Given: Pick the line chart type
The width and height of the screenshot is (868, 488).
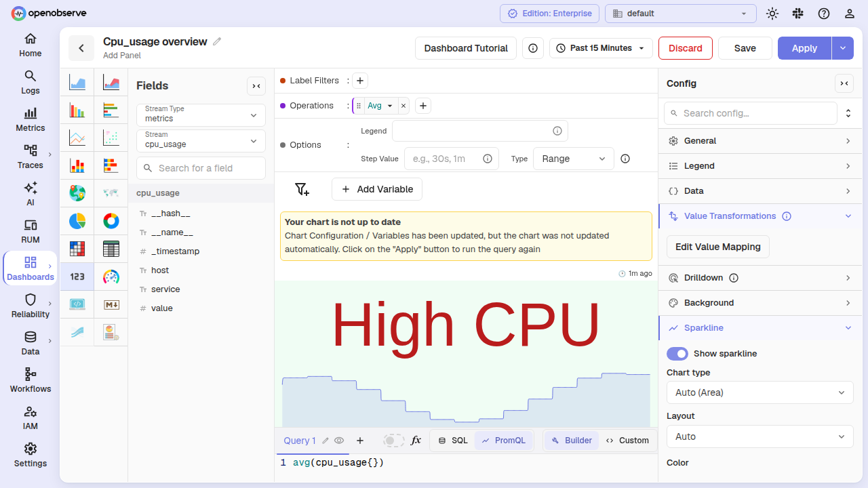Looking at the screenshot, I should 77,138.
